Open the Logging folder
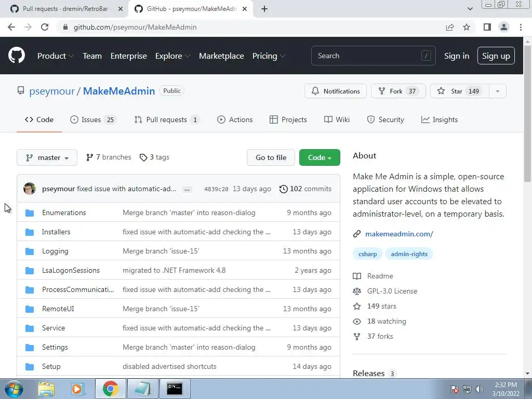This screenshot has width=532, height=399. click(55, 251)
